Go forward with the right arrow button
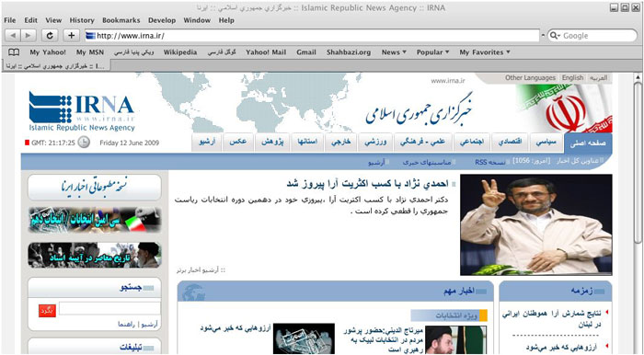 (28, 36)
